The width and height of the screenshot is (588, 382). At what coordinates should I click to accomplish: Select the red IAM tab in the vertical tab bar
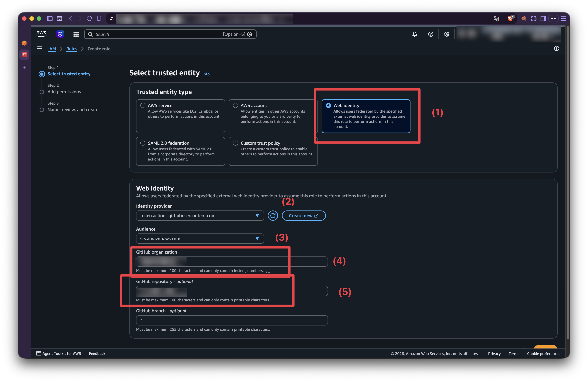click(x=24, y=55)
